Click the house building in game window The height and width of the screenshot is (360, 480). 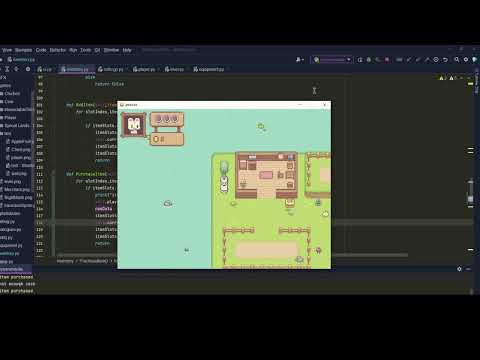click(x=266, y=175)
